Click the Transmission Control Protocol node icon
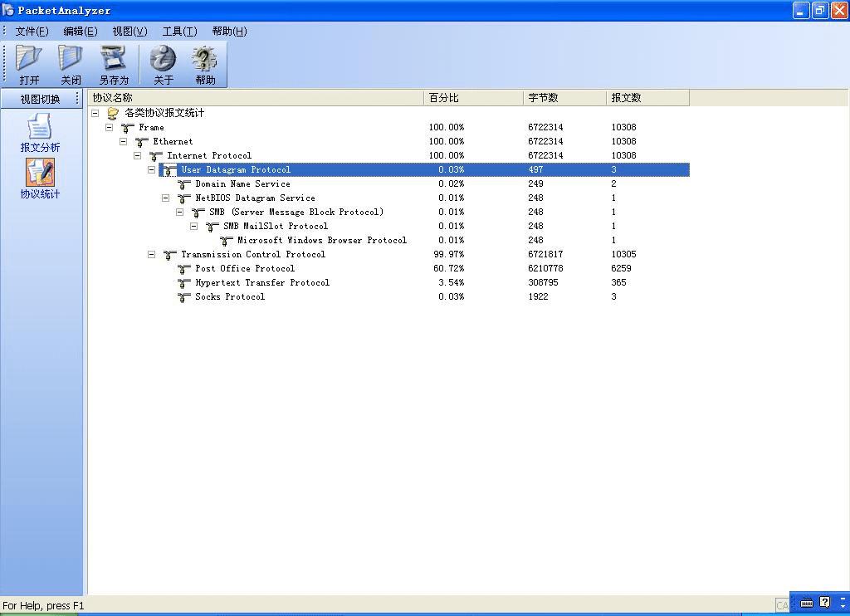 click(169, 255)
